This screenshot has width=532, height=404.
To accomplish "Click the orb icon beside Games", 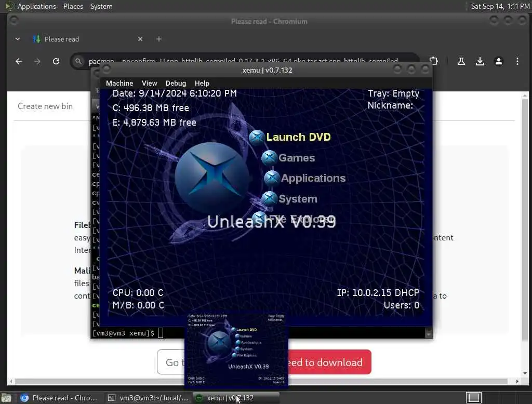I will click(x=270, y=158).
